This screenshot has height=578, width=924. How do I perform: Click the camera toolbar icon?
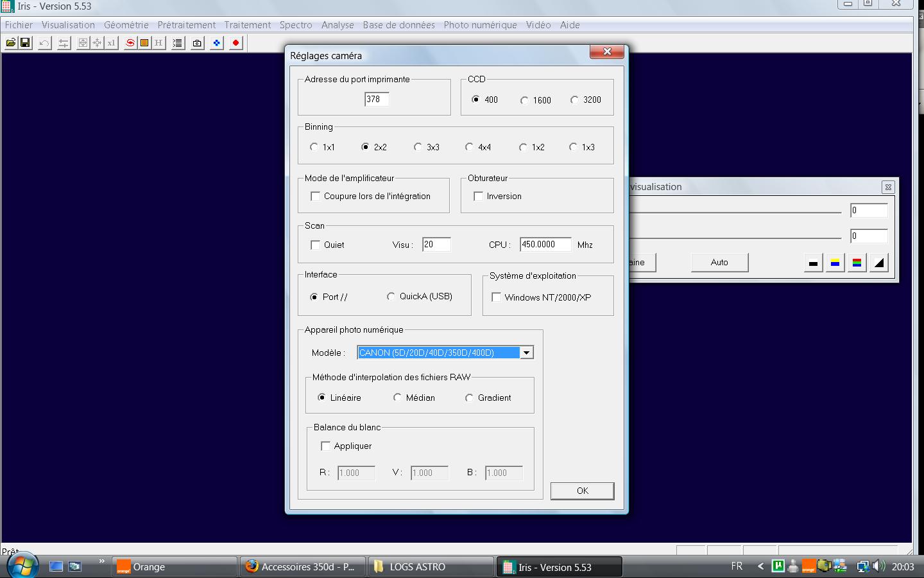(197, 43)
